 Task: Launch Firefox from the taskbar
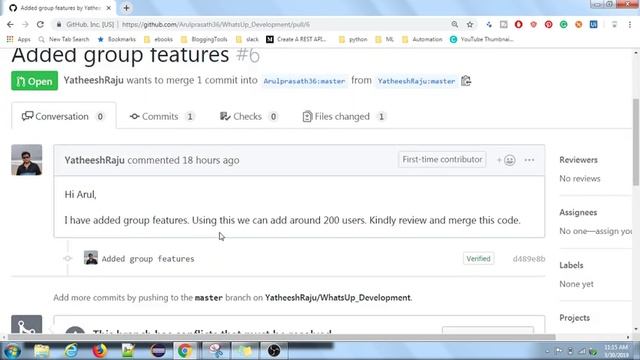pyautogui.click(x=99, y=351)
